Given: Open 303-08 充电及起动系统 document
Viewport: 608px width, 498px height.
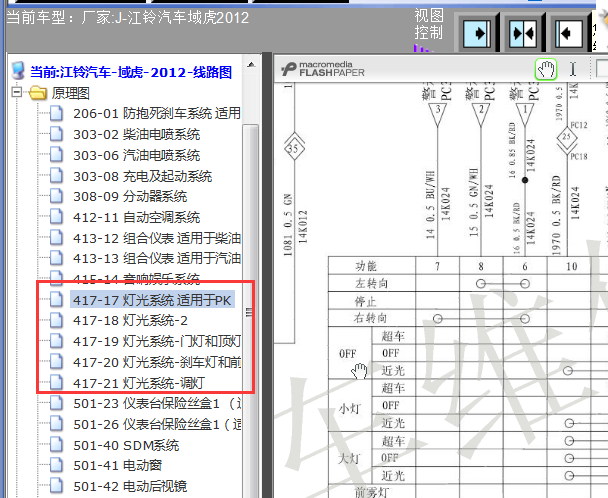Looking at the screenshot, I should click(142, 176).
